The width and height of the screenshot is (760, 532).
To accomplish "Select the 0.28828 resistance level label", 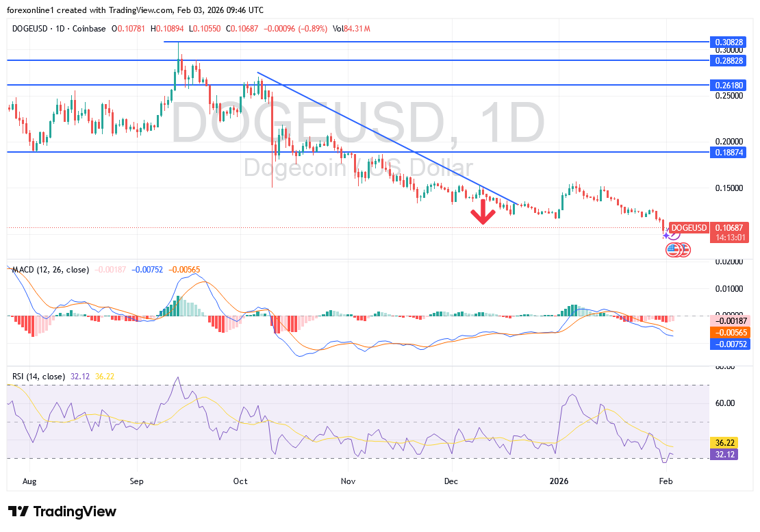I will tap(729, 60).
